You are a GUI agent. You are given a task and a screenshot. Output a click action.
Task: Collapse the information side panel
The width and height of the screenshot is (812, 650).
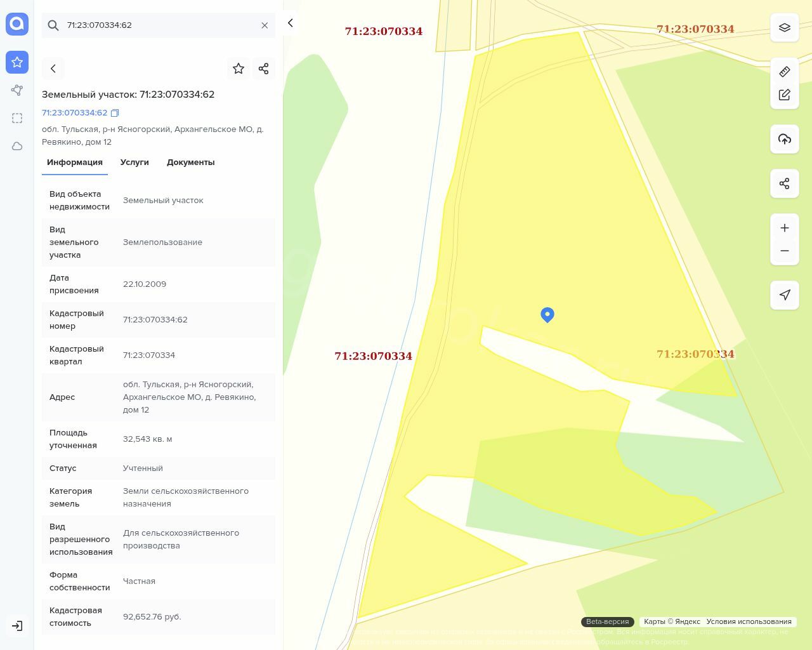(x=290, y=23)
